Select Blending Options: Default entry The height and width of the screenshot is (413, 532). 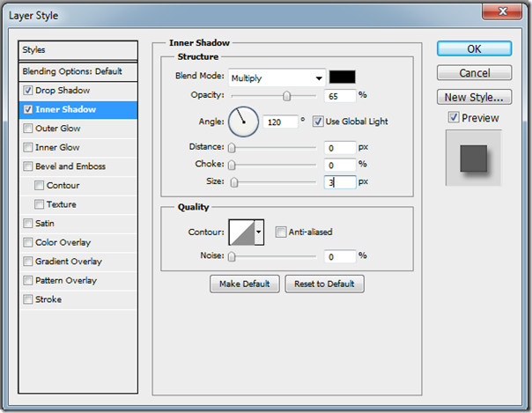[78, 71]
